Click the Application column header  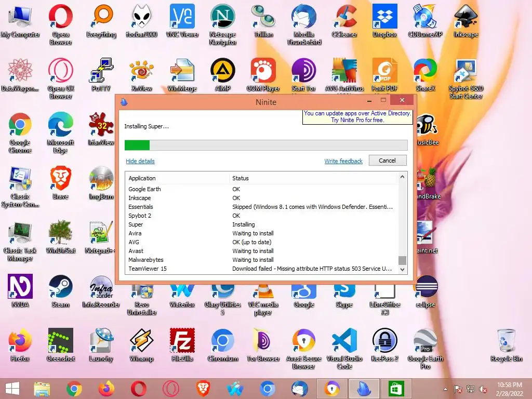(177, 178)
